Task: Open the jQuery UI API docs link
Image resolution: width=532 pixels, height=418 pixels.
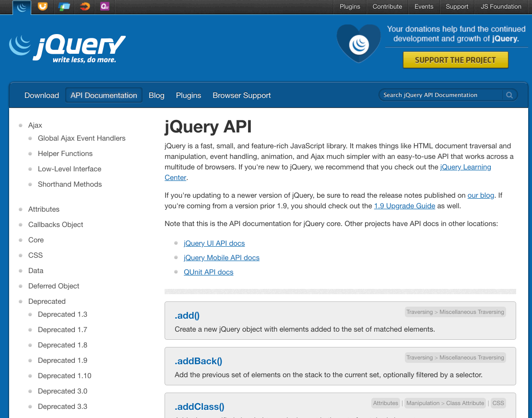Action: click(x=214, y=243)
